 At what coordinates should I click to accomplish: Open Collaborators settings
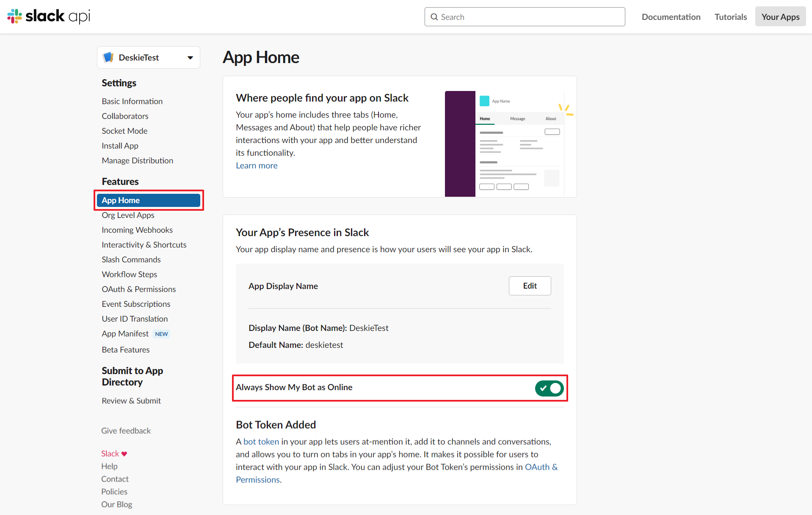point(125,116)
